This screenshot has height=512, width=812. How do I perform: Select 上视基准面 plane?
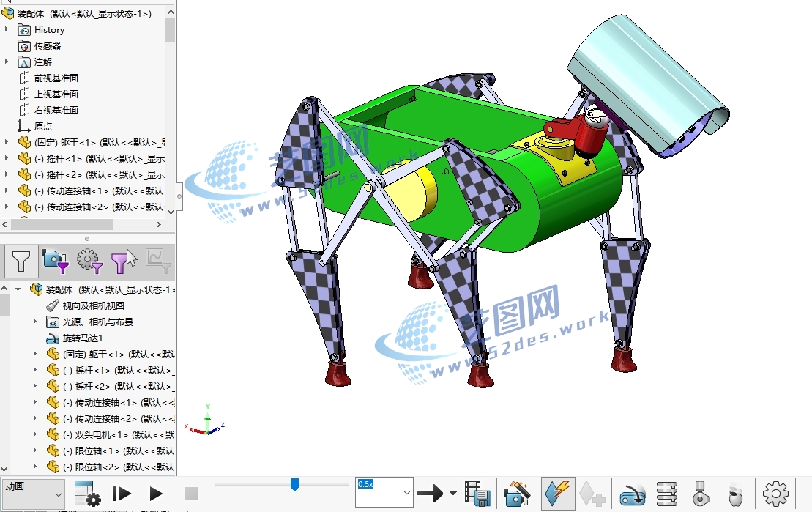pyautogui.click(x=56, y=94)
